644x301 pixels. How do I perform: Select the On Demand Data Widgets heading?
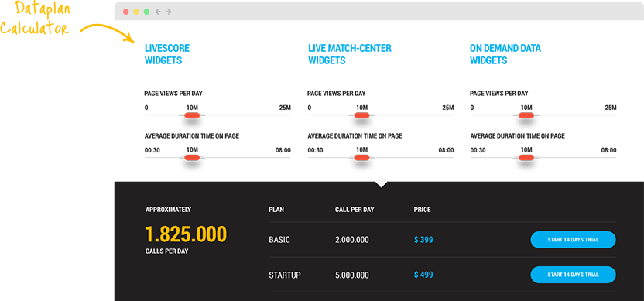point(505,54)
